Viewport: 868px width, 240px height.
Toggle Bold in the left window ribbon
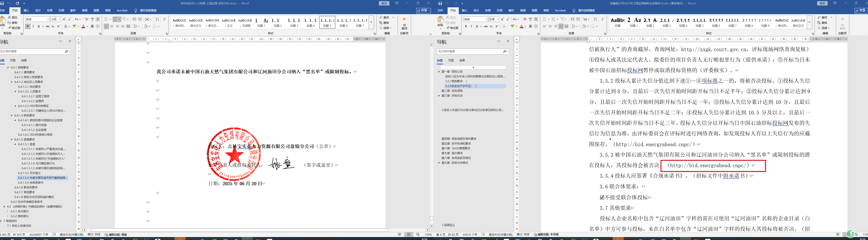tap(28, 26)
